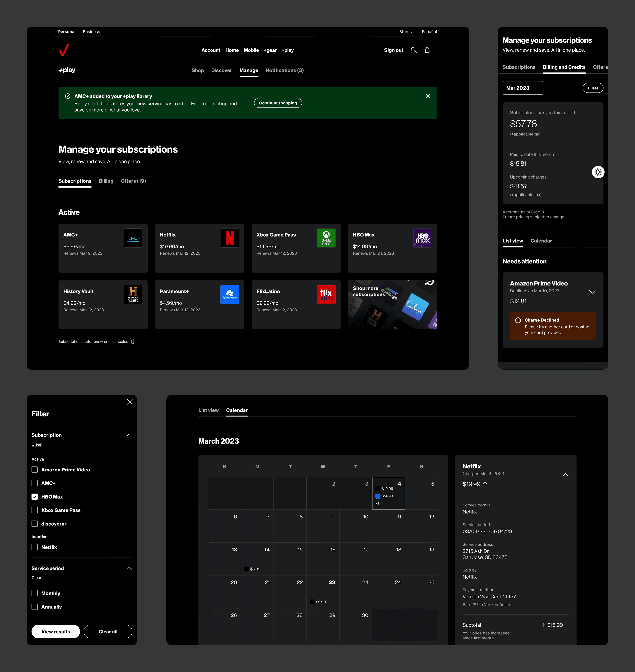Viewport: 635px width, 672px height.
Task: Enable the Monthly service period checkbox
Action: click(x=35, y=593)
